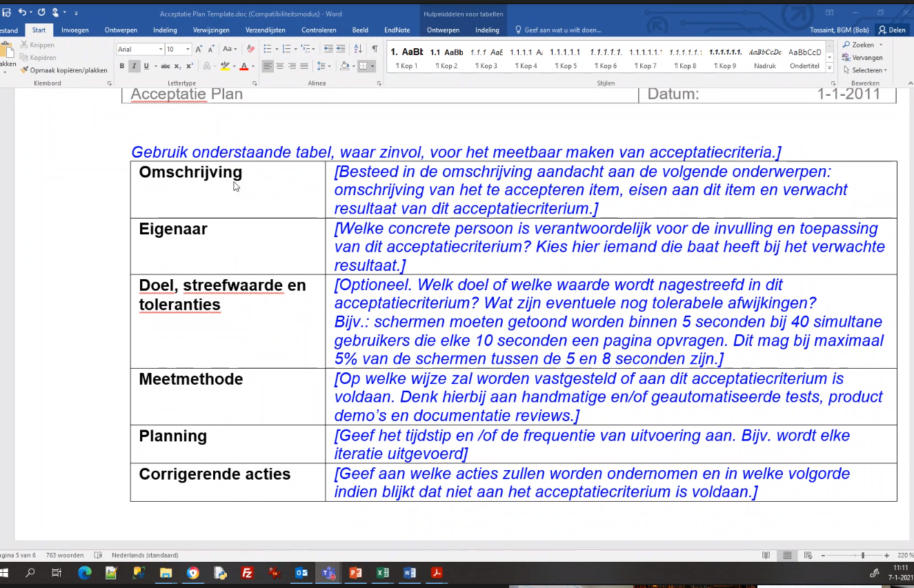Open the font size dropdown
This screenshot has height=588, width=914.
188,50
